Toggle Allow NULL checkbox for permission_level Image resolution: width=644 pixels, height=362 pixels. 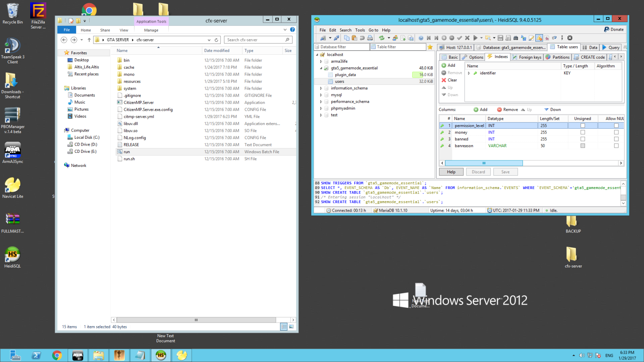click(616, 125)
